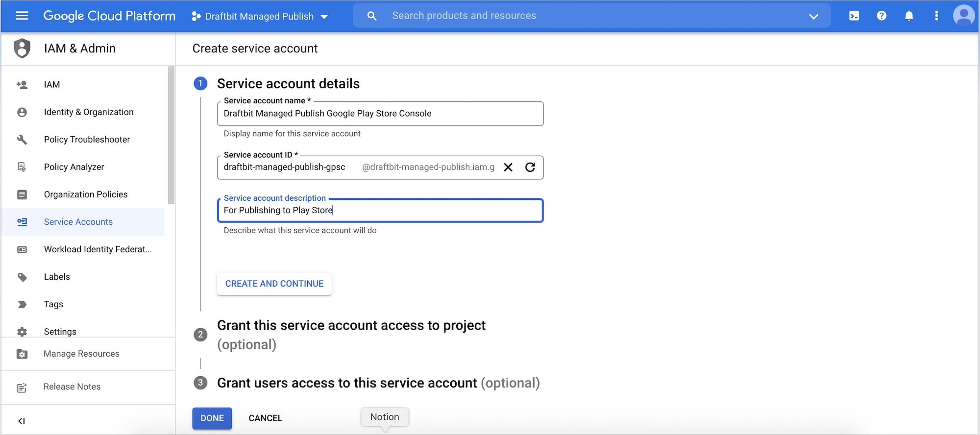Click the Manage Resources folder icon
This screenshot has width=980, height=435.
tap(22, 354)
